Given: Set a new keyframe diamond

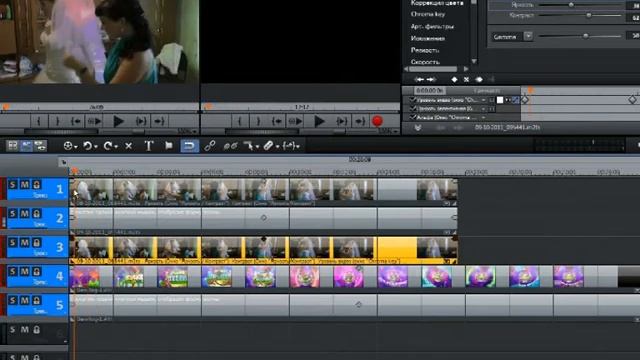Looking at the screenshot, I should click(x=454, y=80).
